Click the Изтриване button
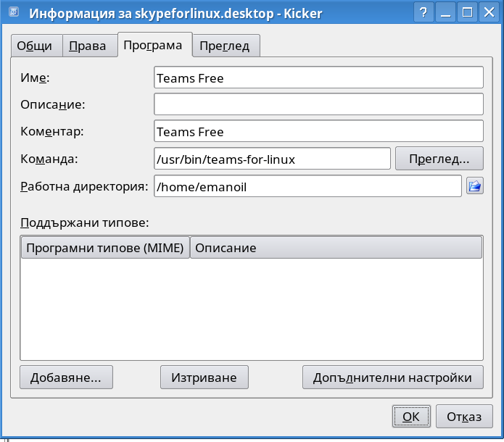Viewport: 504px width, 442px height. [205, 377]
